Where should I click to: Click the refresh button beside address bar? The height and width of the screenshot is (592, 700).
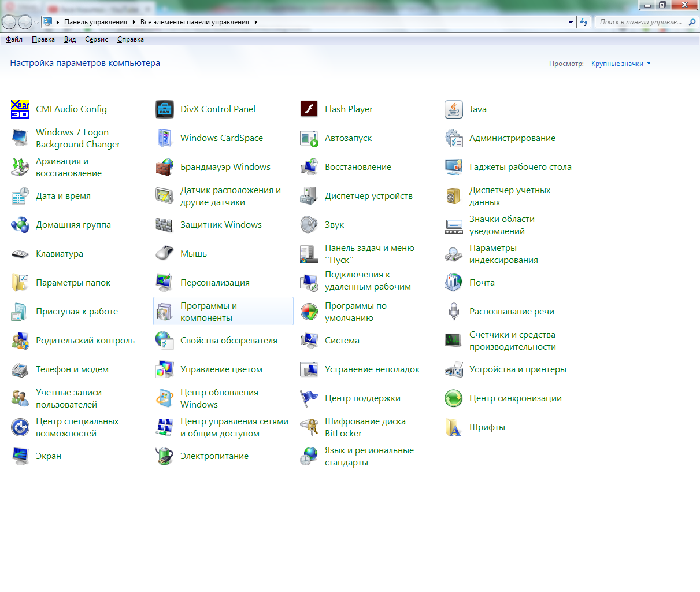tap(584, 23)
